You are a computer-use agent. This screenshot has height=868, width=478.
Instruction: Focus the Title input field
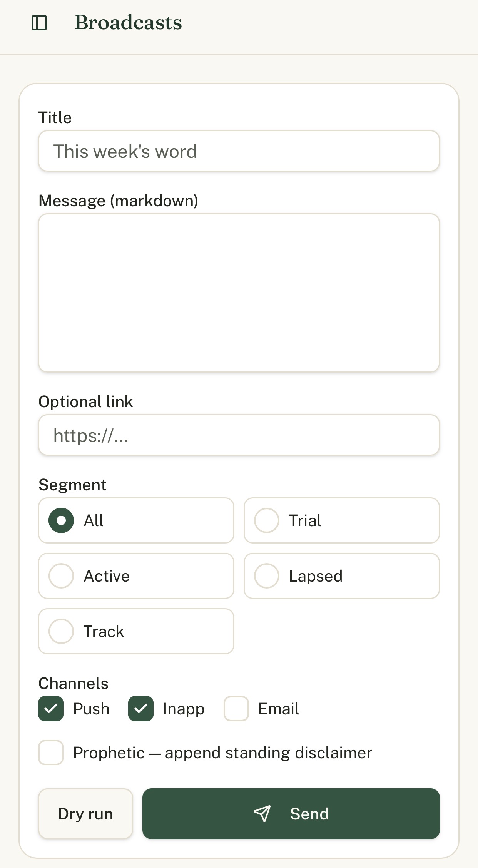(x=239, y=151)
